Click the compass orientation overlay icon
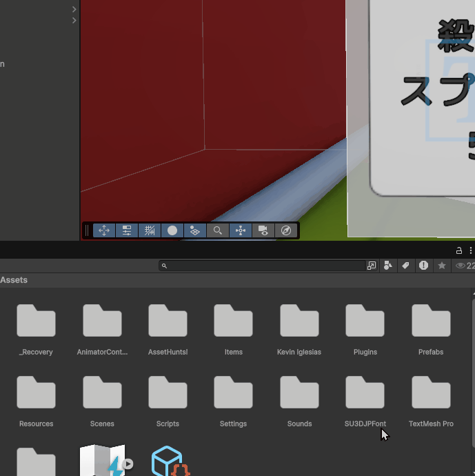The image size is (475, 476). click(x=286, y=230)
